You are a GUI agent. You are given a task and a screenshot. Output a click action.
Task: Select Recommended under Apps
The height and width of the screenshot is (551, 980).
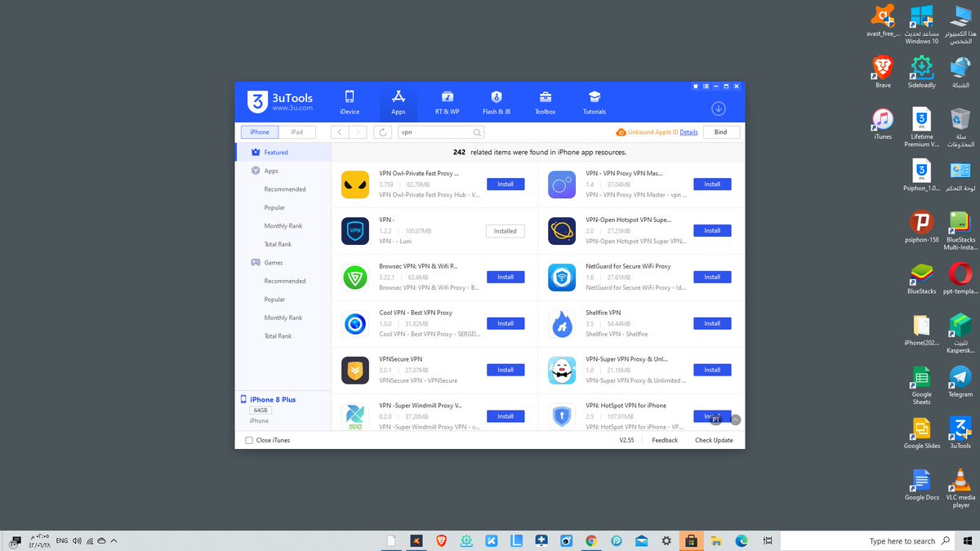[x=285, y=189]
